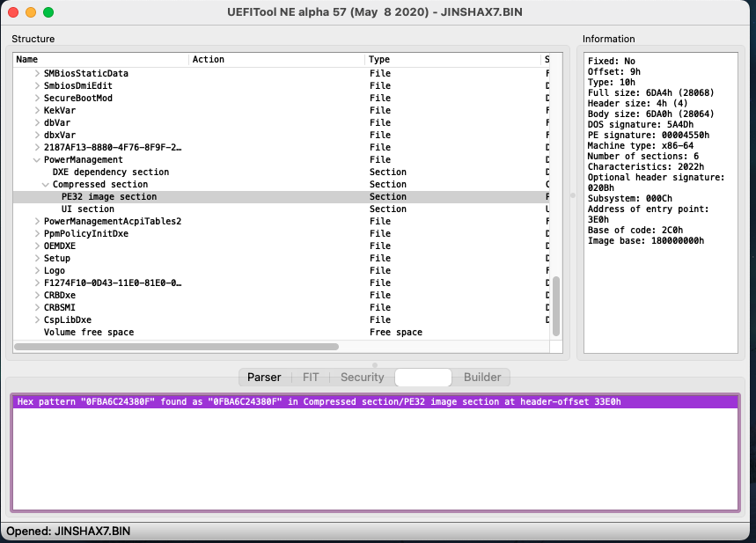Click the Image base 180000000h line

pyautogui.click(x=646, y=240)
